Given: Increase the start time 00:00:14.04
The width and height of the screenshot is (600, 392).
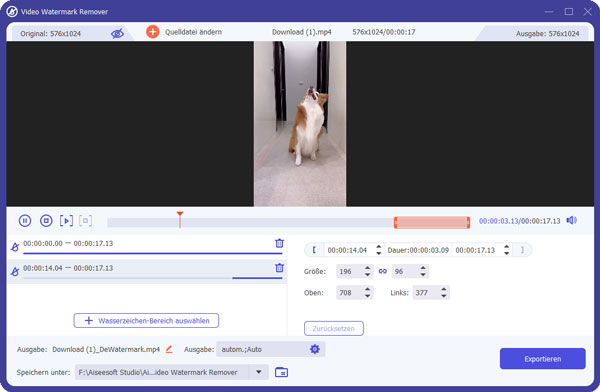Looking at the screenshot, I should (378, 247).
